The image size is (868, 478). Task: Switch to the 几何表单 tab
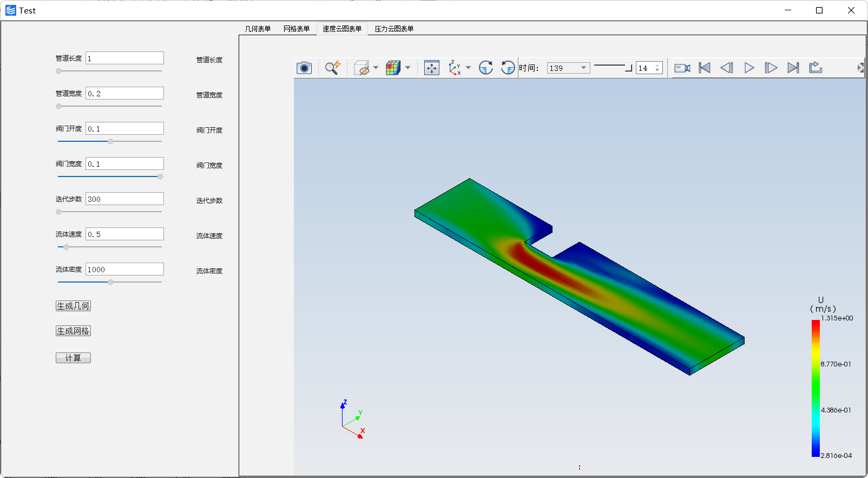258,29
